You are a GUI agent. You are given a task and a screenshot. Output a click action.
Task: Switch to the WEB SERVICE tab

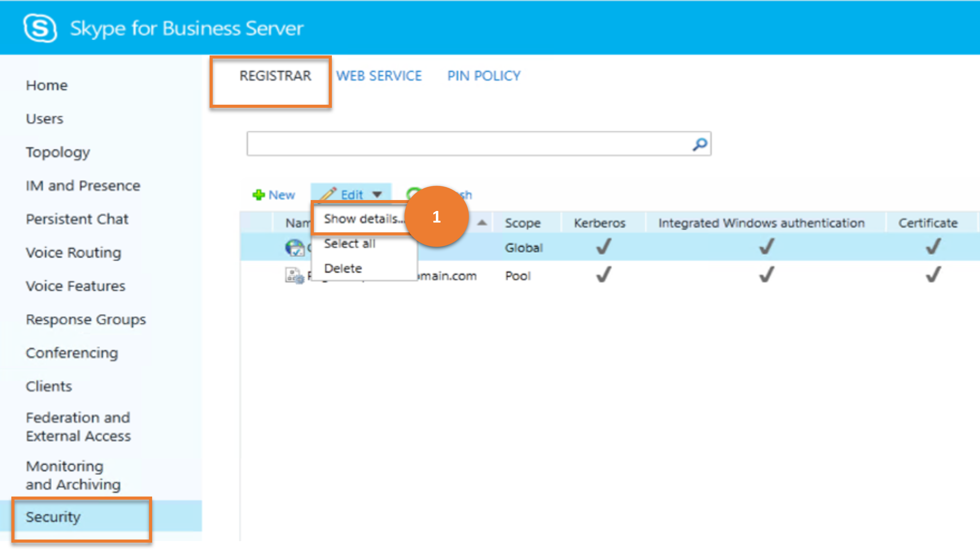(379, 76)
